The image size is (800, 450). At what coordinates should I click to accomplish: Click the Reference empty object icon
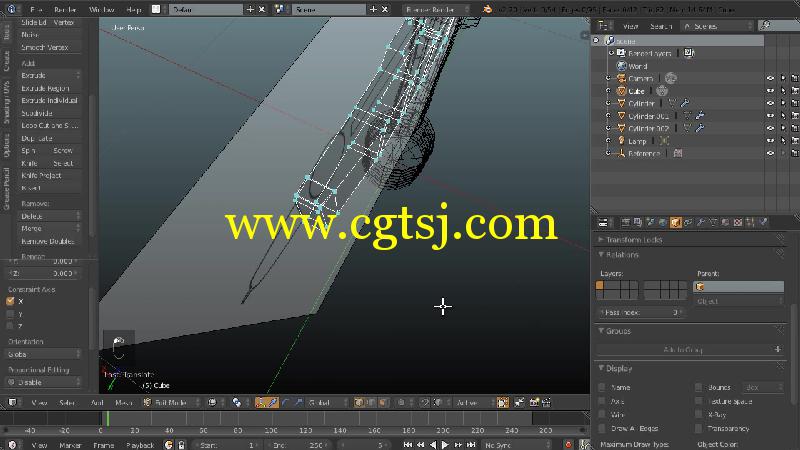pyautogui.click(x=621, y=153)
